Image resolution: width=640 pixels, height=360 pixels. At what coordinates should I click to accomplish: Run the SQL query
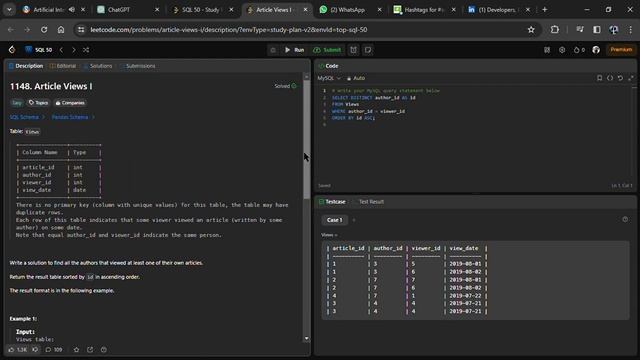point(294,50)
